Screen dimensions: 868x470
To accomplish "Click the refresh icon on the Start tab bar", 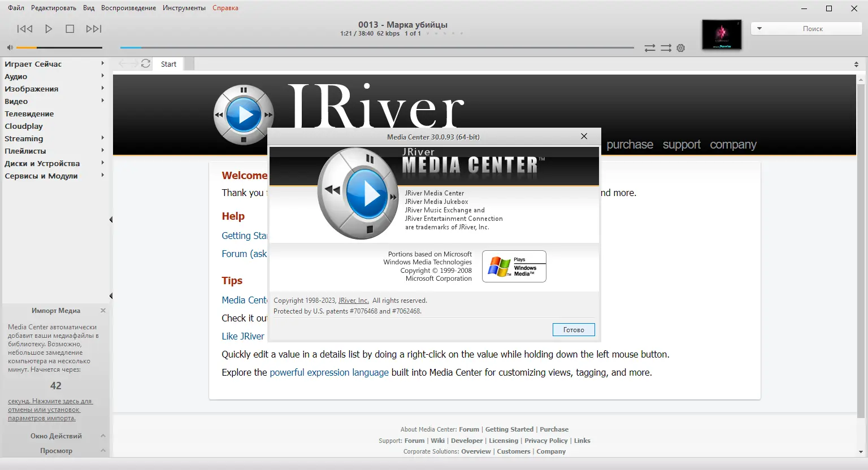I will click(146, 64).
